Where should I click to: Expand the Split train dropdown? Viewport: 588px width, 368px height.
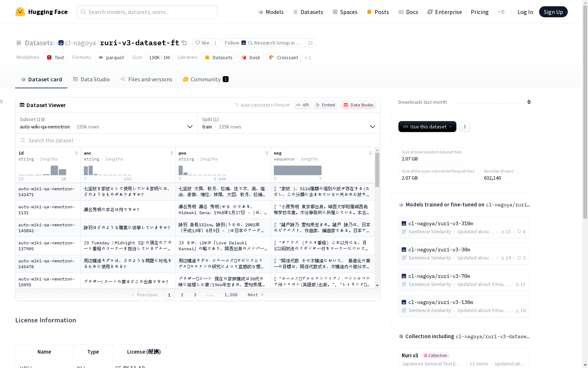289,123
